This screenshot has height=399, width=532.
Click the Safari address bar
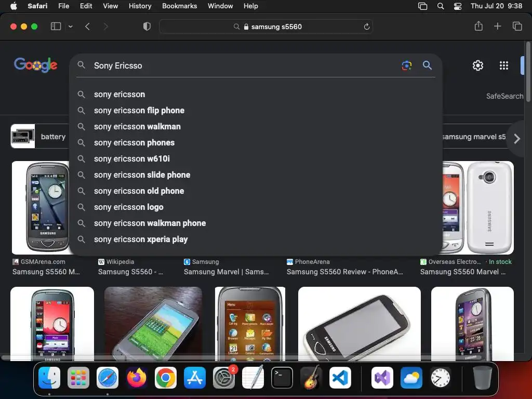coord(266,27)
